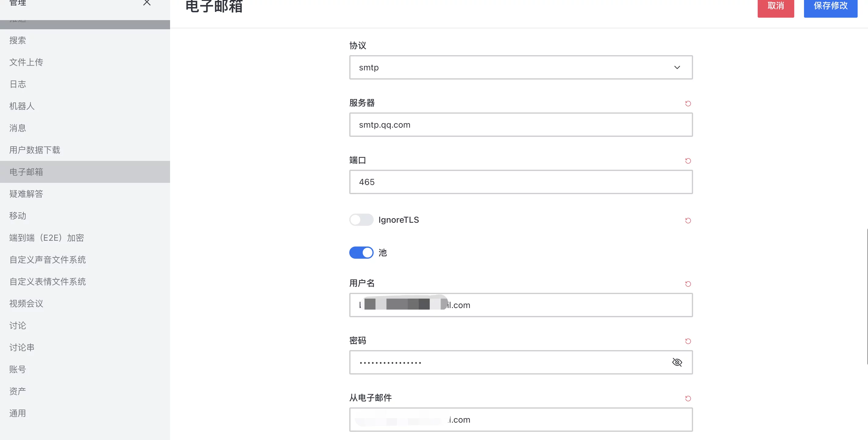Disable the IgnoreTLS toggle
This screenshot has width=868, height=440.
361,219
